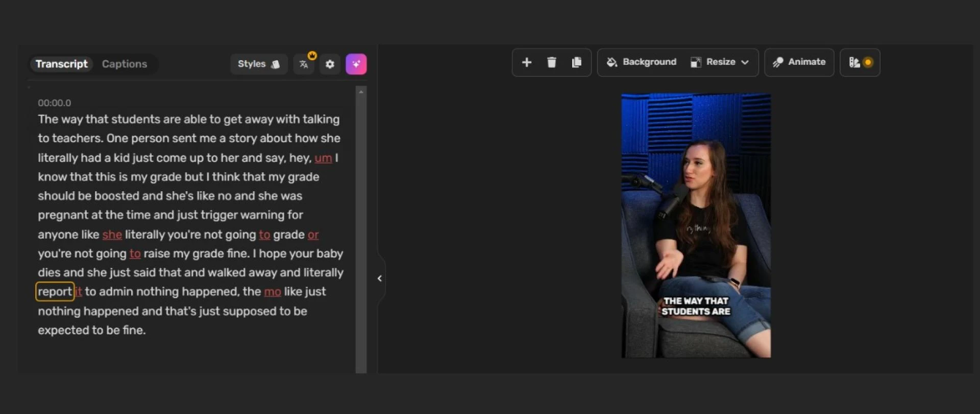Click the red underlined word 'mo'
Image resolution: width=980 pixels, height=414 pixels.
click(x=273, y=292)
